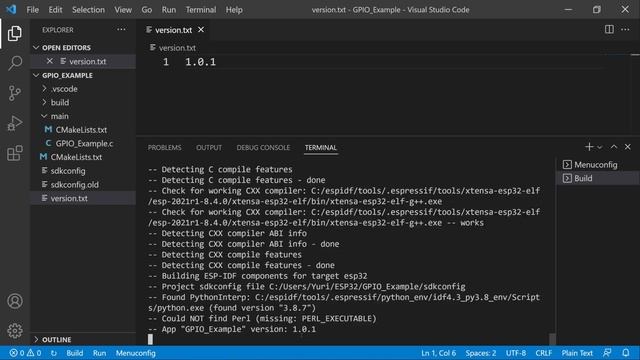This screenshot has height=360, width=640.
Task: Open the Help menu
Action: (x=234, y=9)
